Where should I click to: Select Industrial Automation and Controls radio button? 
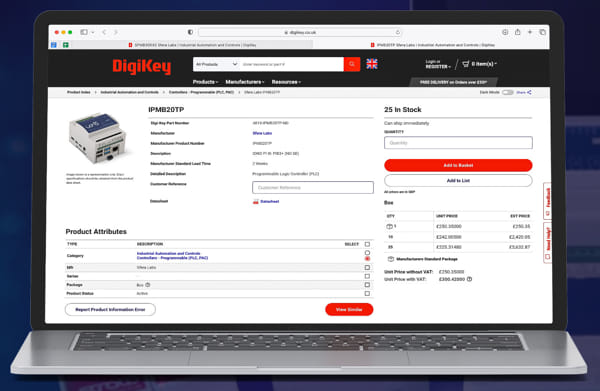(367, 253)
